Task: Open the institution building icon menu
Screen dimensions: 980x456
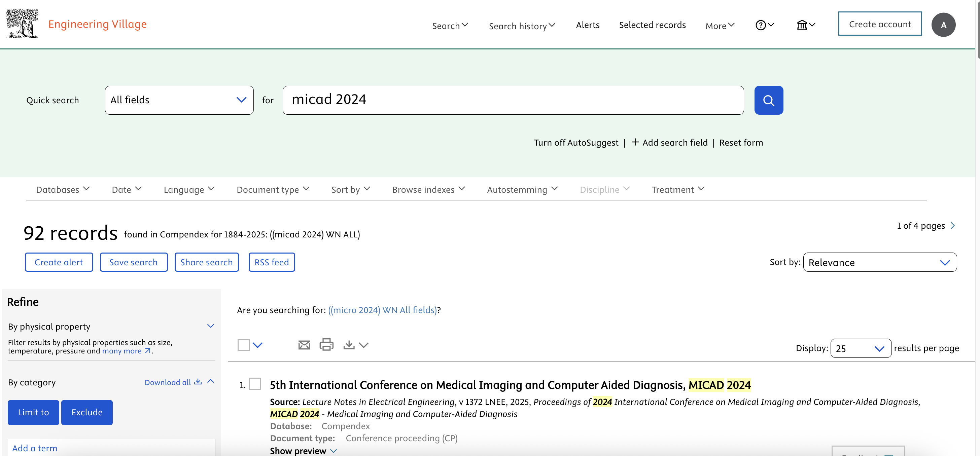Action: tap(806, 25)
